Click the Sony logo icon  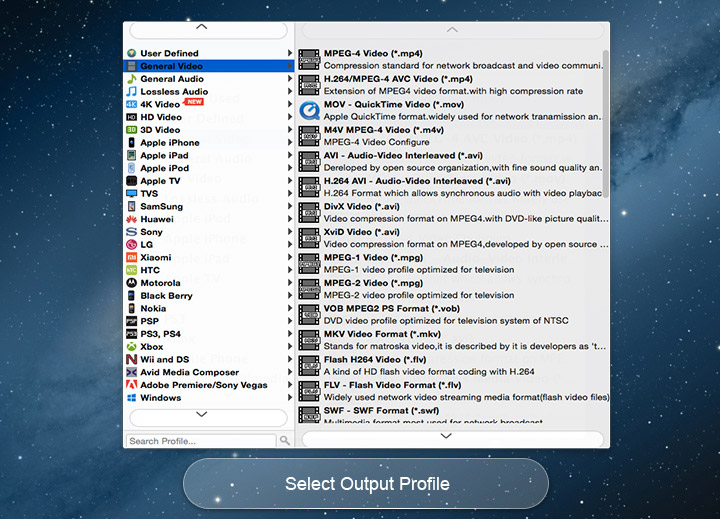pos(132,232)
